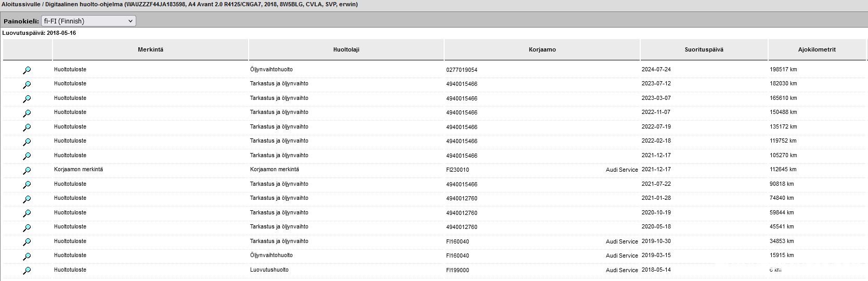View the 2020-05-18 service entry details
Screen dimensions: 868x281
[27, 227]
